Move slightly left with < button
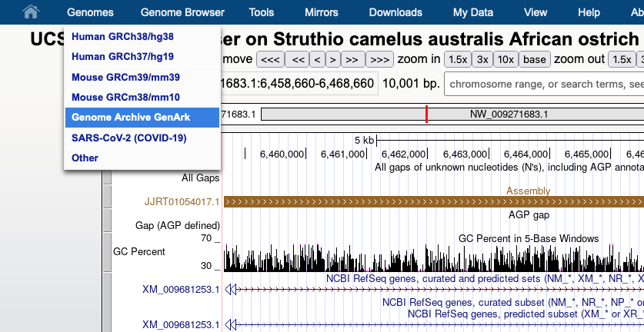The height and width of the screenshot is (332, 644). [317, 59]
